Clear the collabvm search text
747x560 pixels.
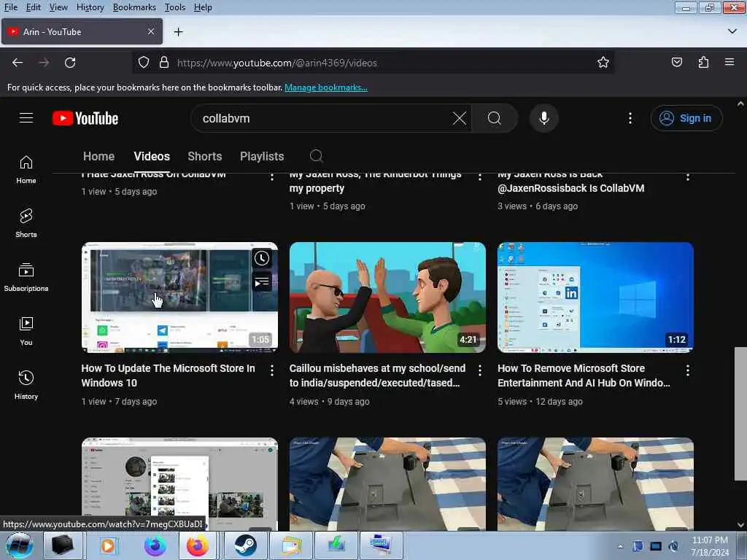(x=460, y=118)
